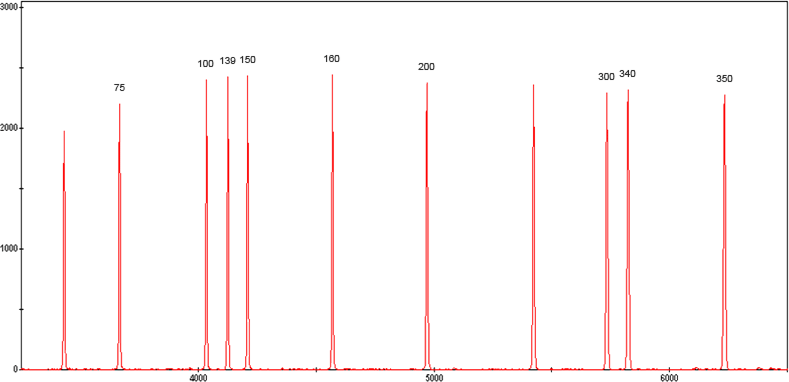Image resolution: width=789 pixels, height=382 pixels.
Task: Click the red peak under label 160
Action: click(332, 221)
